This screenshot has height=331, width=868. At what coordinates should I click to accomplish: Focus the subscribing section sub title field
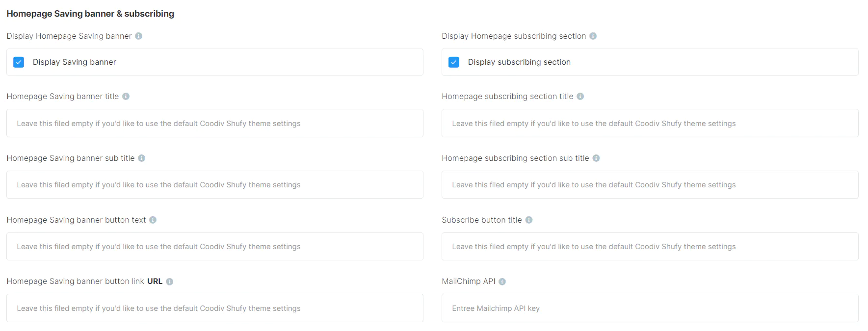click(650, 185)
